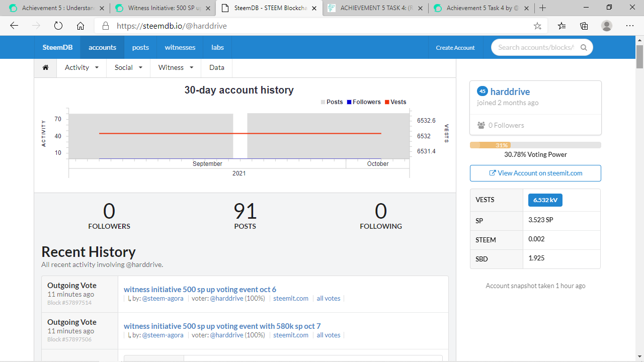Toggle the Followers legend series
The height and width of the screenshot is (362, 644).
click(x=364, y=102)
